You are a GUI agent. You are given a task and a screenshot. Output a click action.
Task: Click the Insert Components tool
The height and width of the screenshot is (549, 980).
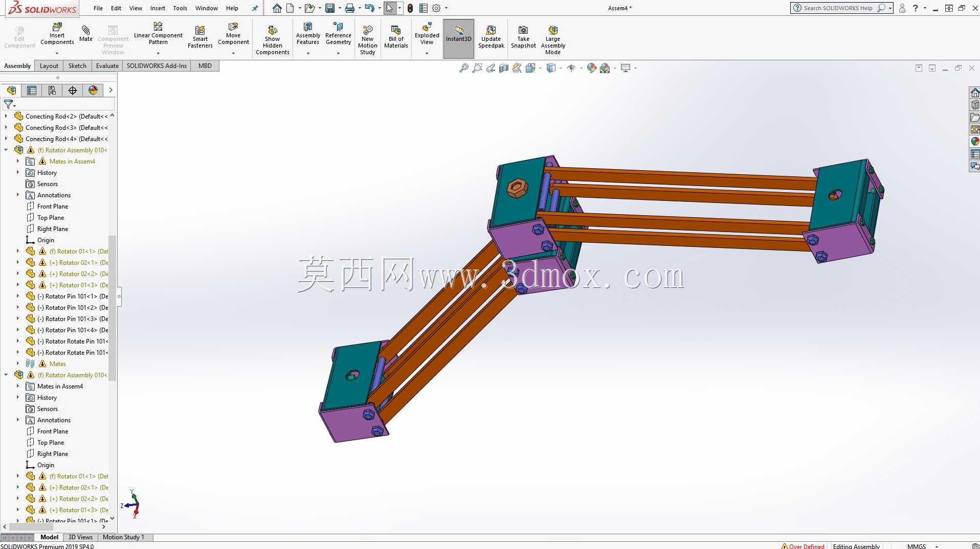pyautogui.click(x=57, y=34)
